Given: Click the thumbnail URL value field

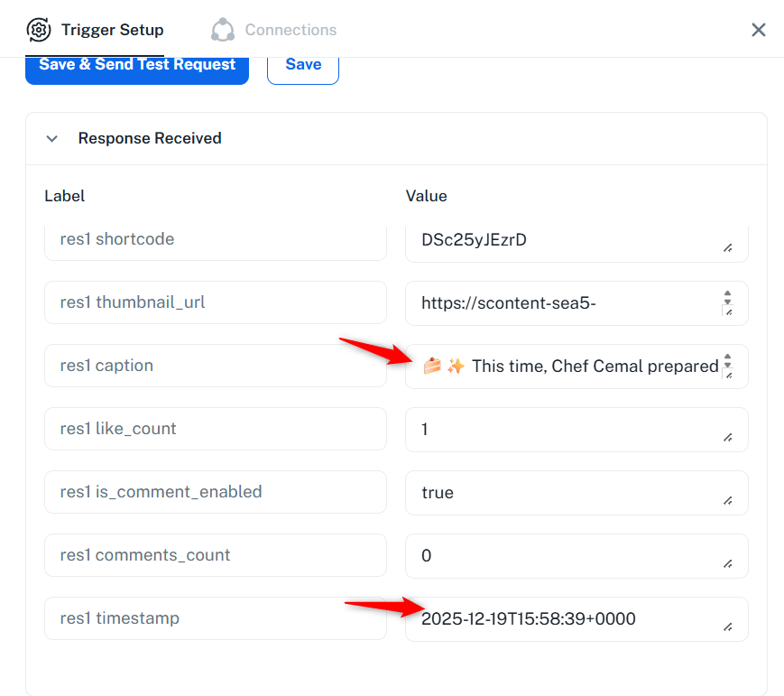Looking at the screenshot, I should tap(568, 302).
